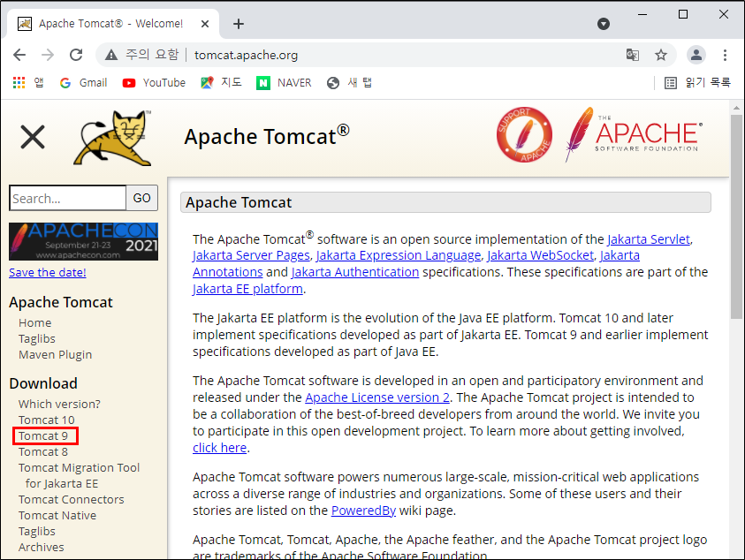Viewport: 745px width, 560px height.
Task: Open the translate page icon
Action: tap(633, 55)
